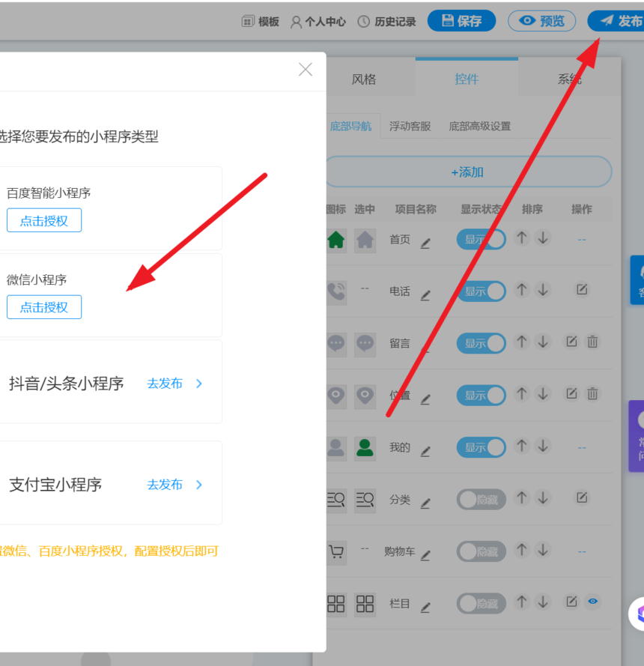Select the 底部导航 sub-tab
The height and width of the screenshot is (666, 644).
coord(350,126)
